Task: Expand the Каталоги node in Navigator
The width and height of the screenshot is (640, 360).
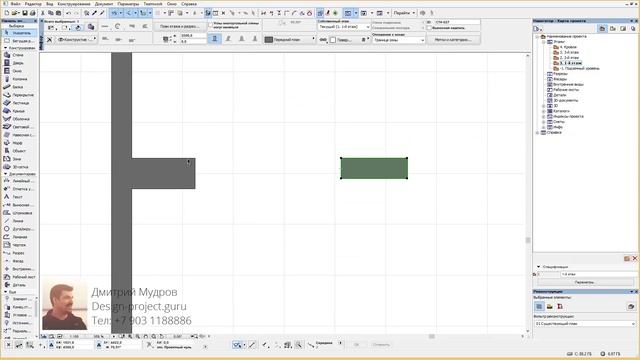Action: [544, 111]
